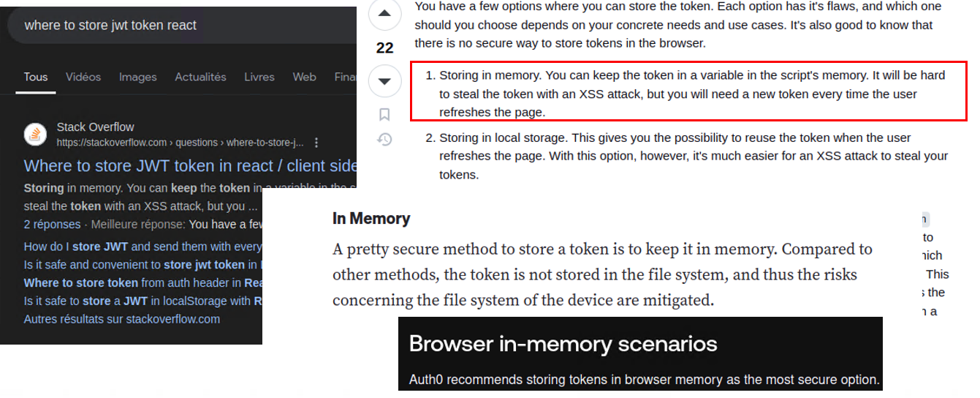The width and height of the screenshot is (980, 398).
Task: Switch to the Vidéos tab
Action: 83,77
